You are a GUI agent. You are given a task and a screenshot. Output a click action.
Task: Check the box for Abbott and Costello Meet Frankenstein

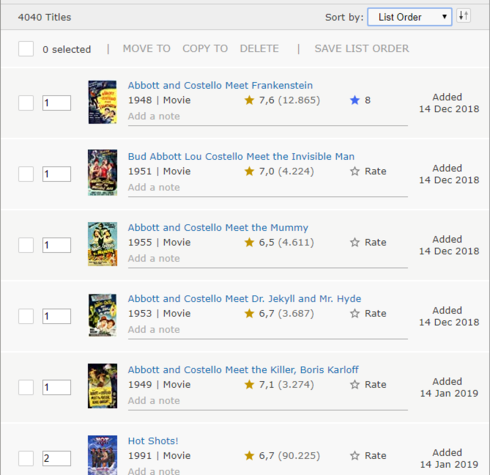26,103
